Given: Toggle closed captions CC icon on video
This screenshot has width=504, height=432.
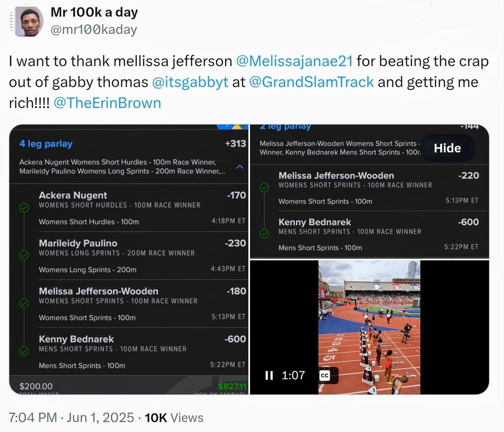Looking at the screenshot, I should point(325,375).
